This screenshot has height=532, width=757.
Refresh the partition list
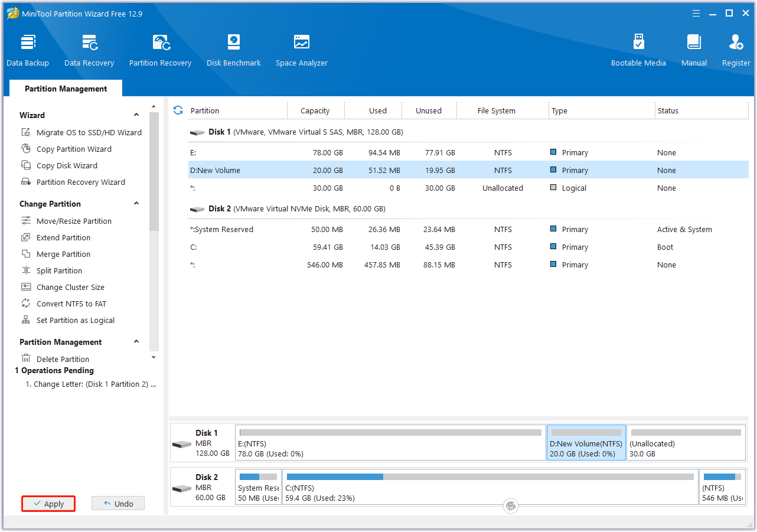[178, 110]
